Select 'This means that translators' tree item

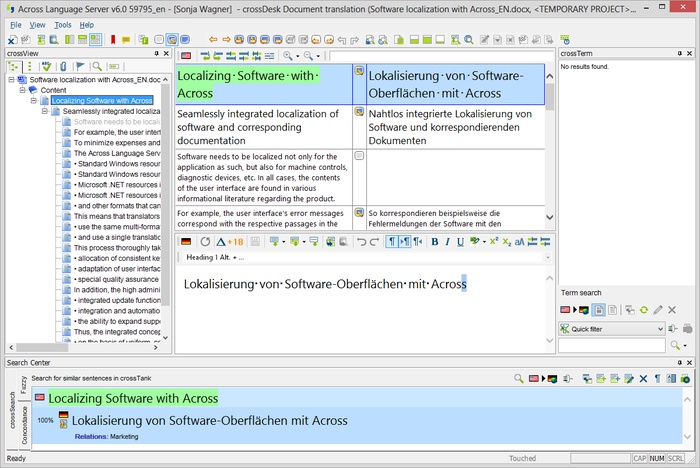pyautogui.click(x=117, y=216)
